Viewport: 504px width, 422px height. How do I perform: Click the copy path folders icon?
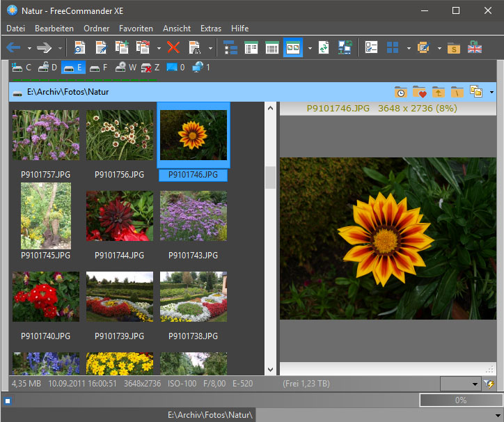(x=476, y=91)
